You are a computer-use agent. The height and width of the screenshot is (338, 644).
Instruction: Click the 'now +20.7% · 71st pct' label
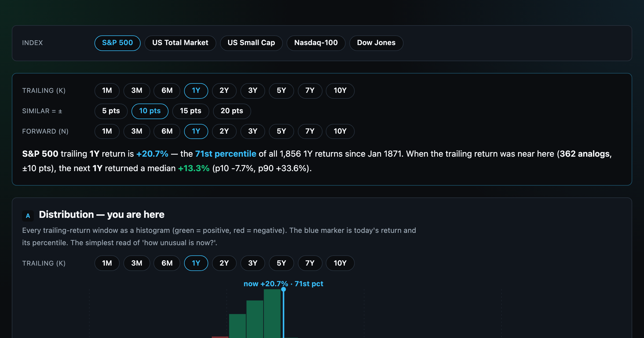point(283,284)
